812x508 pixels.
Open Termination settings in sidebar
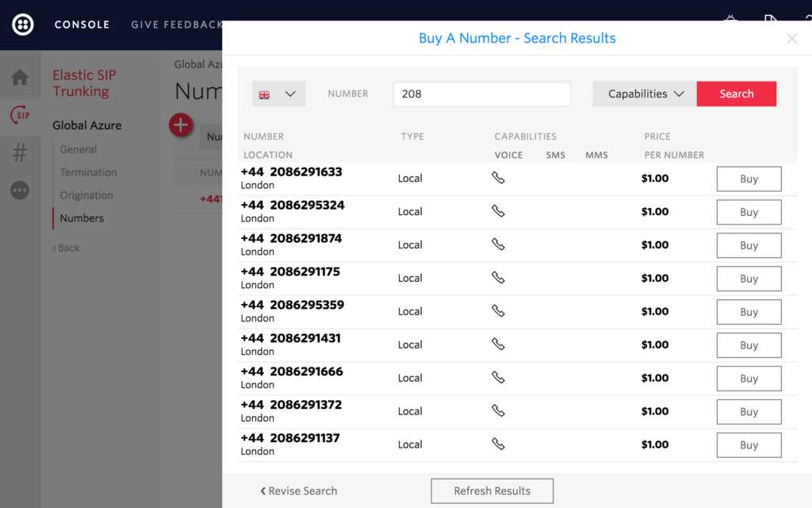tap(88, 172)
